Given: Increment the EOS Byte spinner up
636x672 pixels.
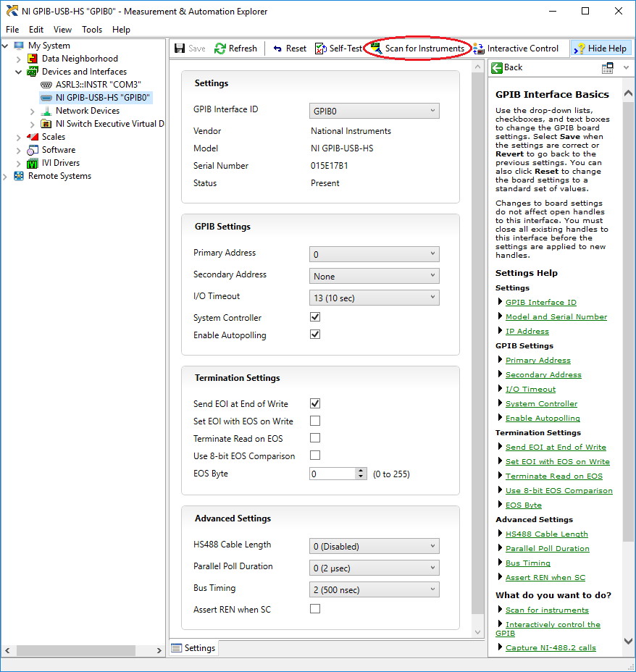Looking at the screenshot, I should click(x=361, y=471).
